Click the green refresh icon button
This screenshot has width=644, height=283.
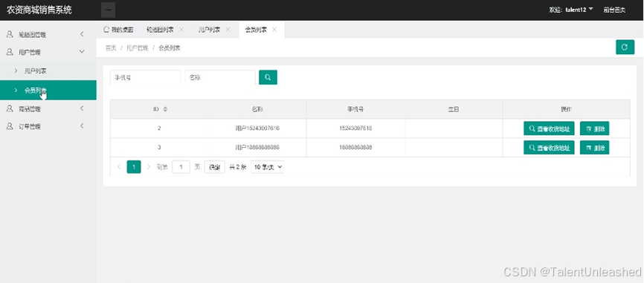pyautogui.click(x=625, y=48)
